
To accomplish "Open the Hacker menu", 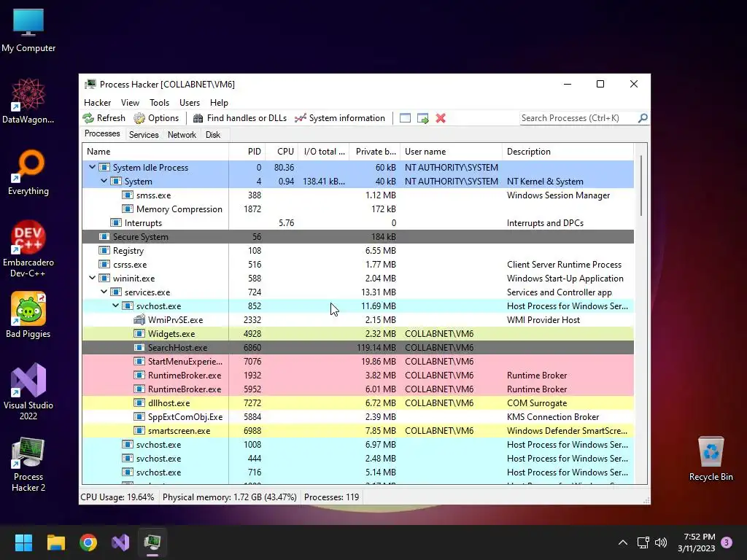I will pos(97,102).
